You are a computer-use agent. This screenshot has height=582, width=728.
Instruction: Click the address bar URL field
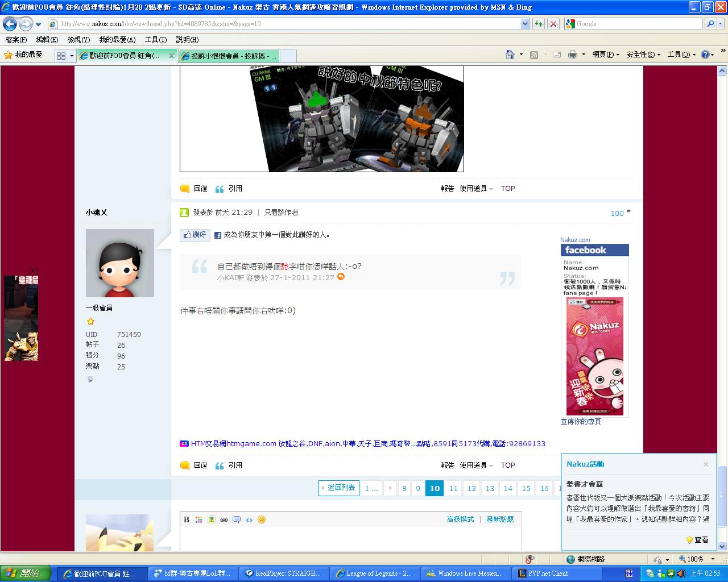[x=284, y=24]
